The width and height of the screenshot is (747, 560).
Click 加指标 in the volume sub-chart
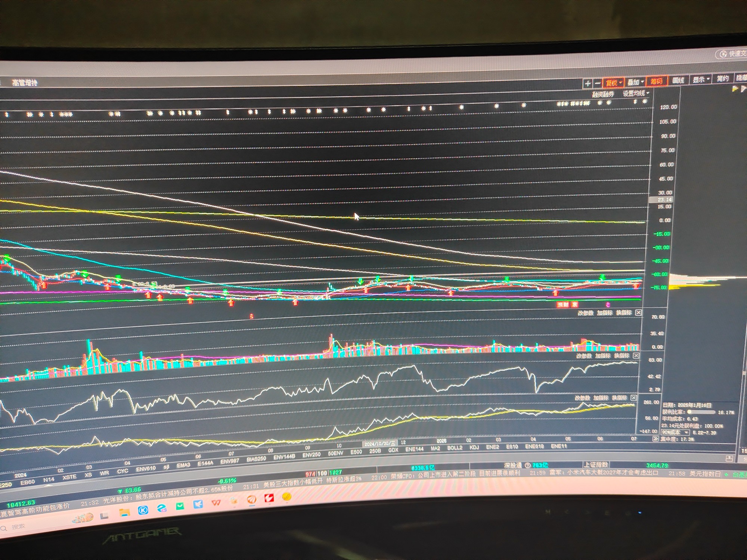tap(604, 313)
